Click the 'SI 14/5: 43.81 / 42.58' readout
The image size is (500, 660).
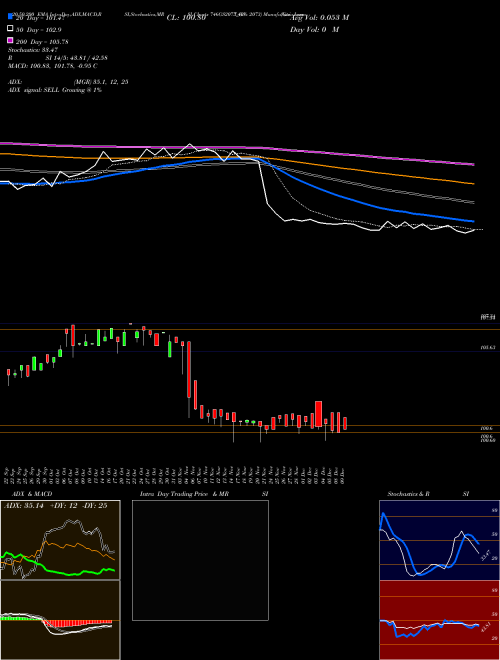77,58
